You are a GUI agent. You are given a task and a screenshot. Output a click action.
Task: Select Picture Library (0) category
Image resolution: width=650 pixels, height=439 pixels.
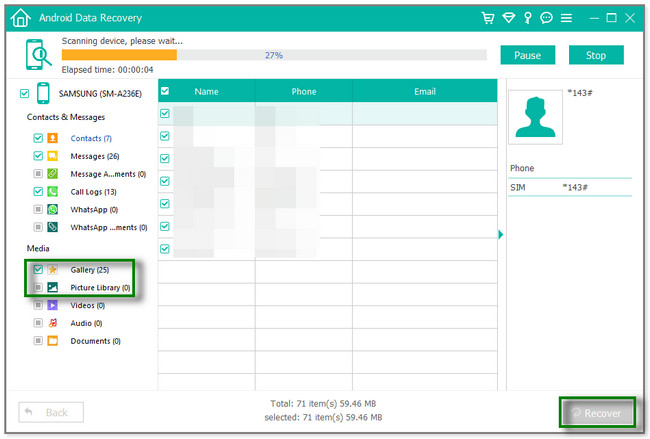click(x=100, y=288)
